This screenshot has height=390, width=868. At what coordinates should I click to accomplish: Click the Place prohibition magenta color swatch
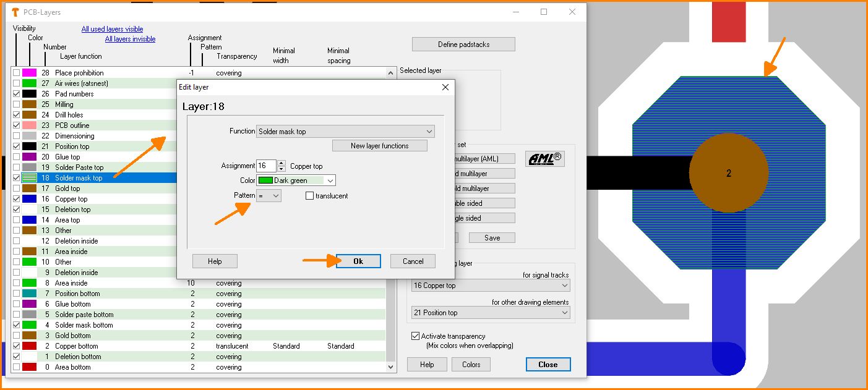click(29, 73)
